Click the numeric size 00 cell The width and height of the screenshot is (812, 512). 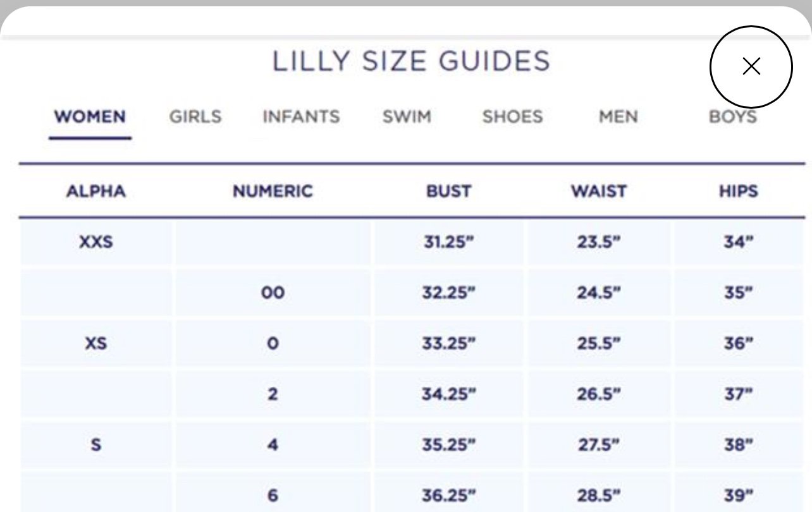(273, 293)
